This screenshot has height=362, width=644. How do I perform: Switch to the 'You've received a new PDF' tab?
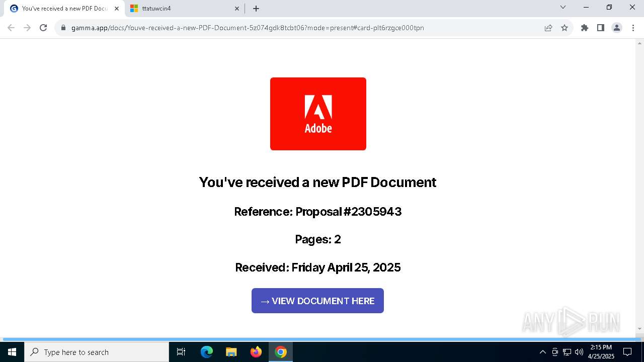pyautogui.click(x=64, y=9)
